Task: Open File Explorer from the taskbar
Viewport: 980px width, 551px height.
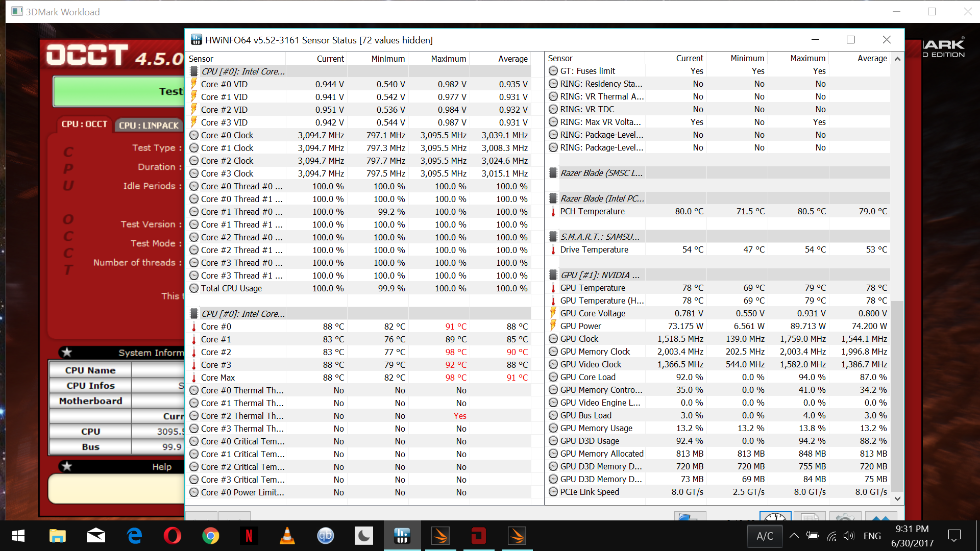Action: [x=57, y=536]
